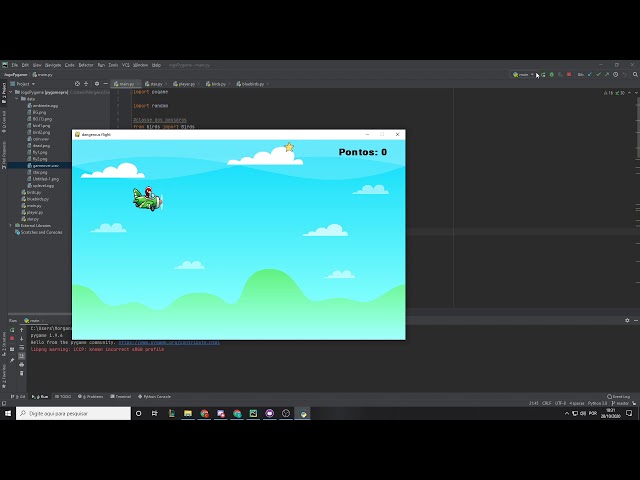Open the Project view dropdown

click(23, 84)
